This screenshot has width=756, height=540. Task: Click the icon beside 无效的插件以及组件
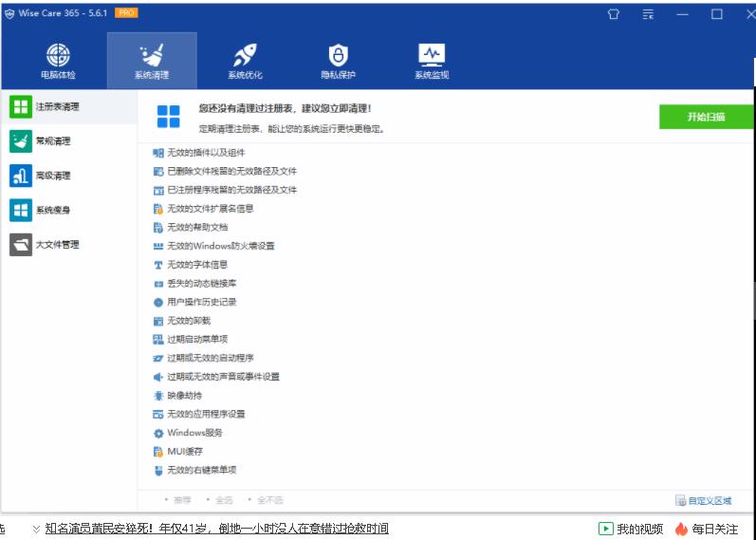(x=158, y=153)
